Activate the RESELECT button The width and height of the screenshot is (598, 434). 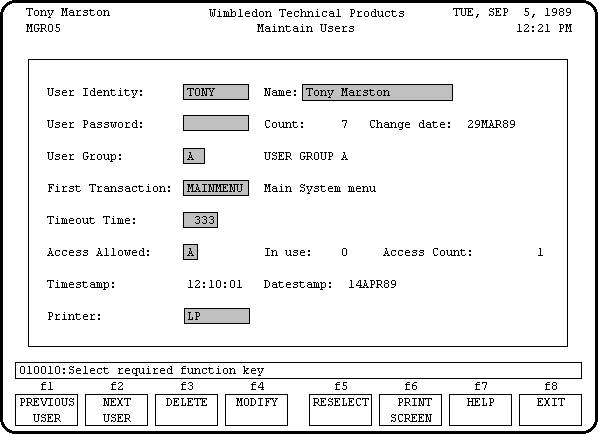340,410
